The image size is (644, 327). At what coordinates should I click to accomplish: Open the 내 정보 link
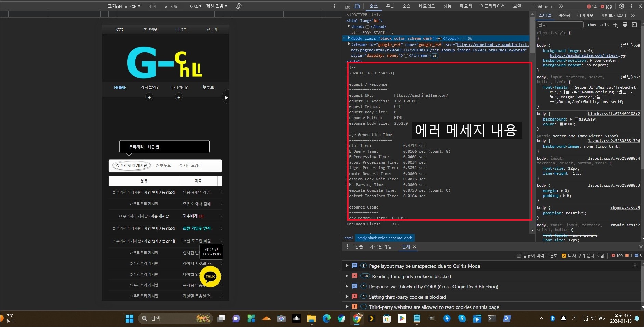click(181, 29)
